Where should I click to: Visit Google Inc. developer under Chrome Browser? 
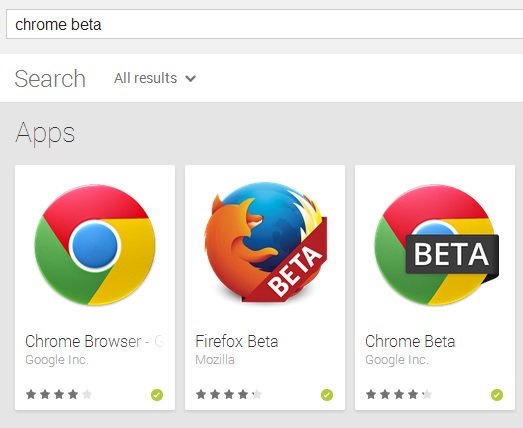click(57, 360)
